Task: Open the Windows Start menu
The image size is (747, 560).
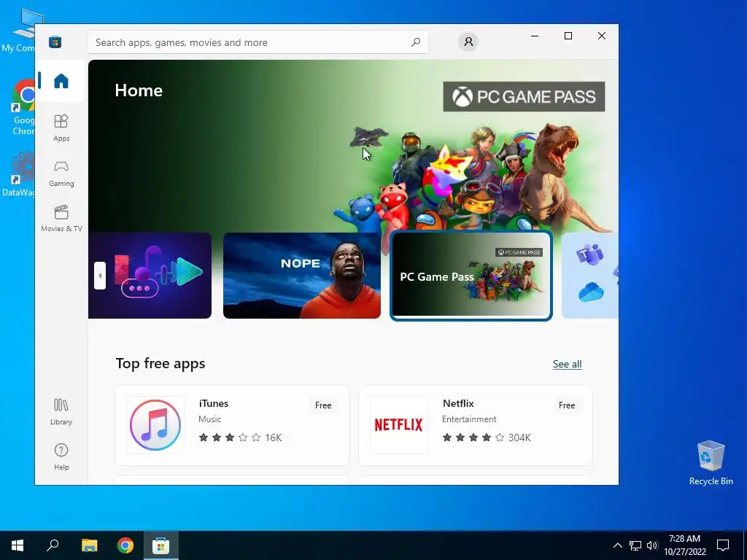Action: 18,545
